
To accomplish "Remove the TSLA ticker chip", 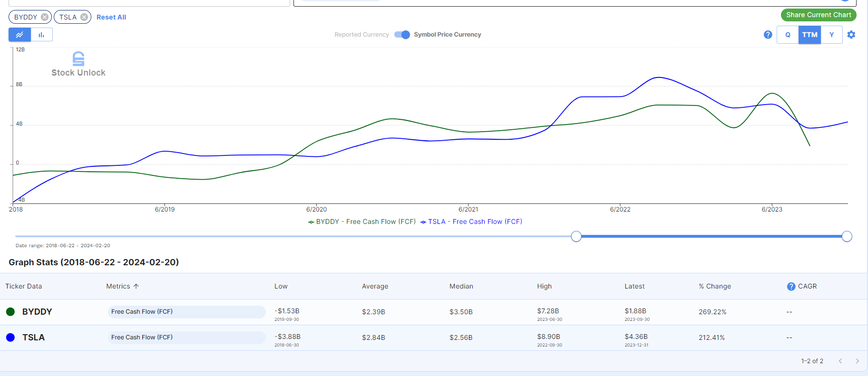I will point(84,17).
